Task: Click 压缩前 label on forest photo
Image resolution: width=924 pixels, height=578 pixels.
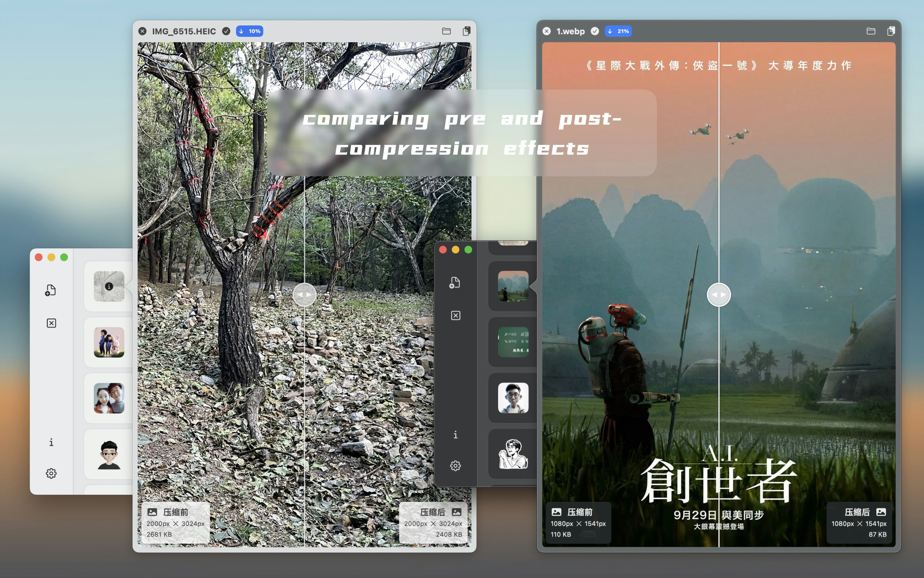Action: 176,512
